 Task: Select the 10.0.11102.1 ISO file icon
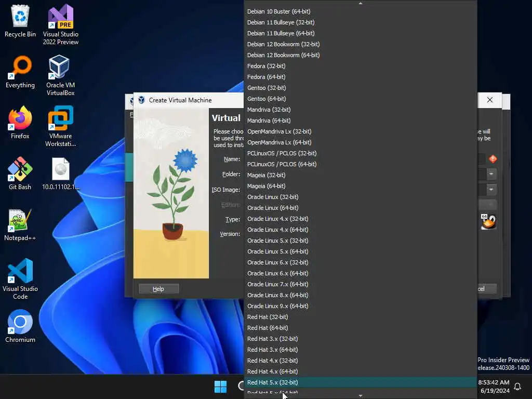(60, 174)
